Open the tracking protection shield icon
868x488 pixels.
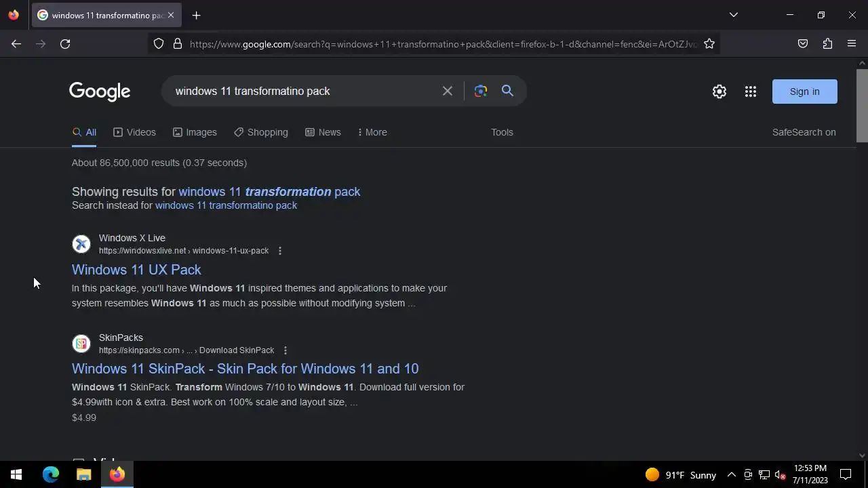[159, 44]
